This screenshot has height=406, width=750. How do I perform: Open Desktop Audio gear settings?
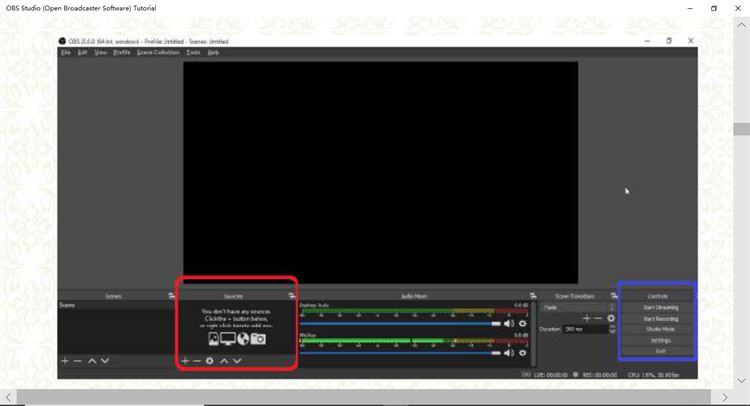pos(523,323)
